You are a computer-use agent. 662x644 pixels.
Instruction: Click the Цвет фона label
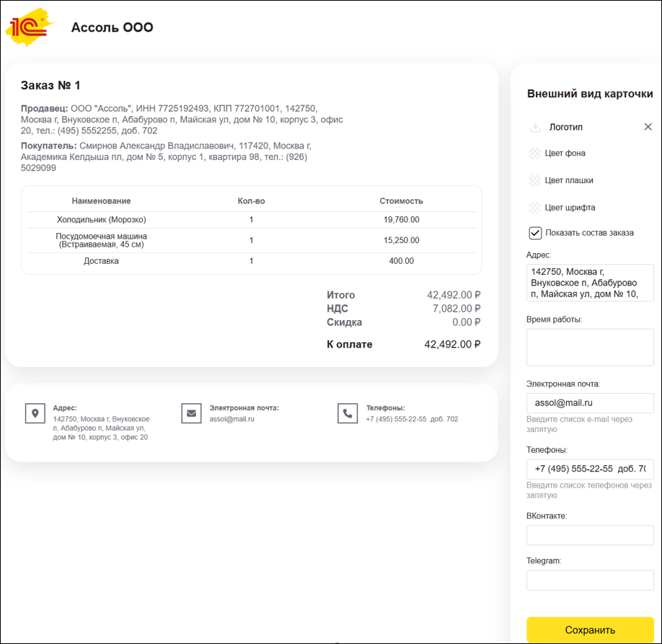pyautogui.click(x=565, y=154)
